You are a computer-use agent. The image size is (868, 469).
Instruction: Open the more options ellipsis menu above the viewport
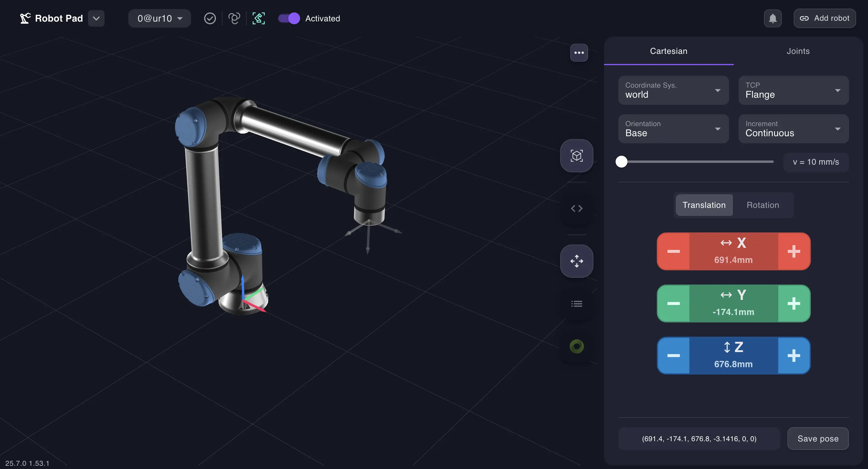click(x=579, y=52)
